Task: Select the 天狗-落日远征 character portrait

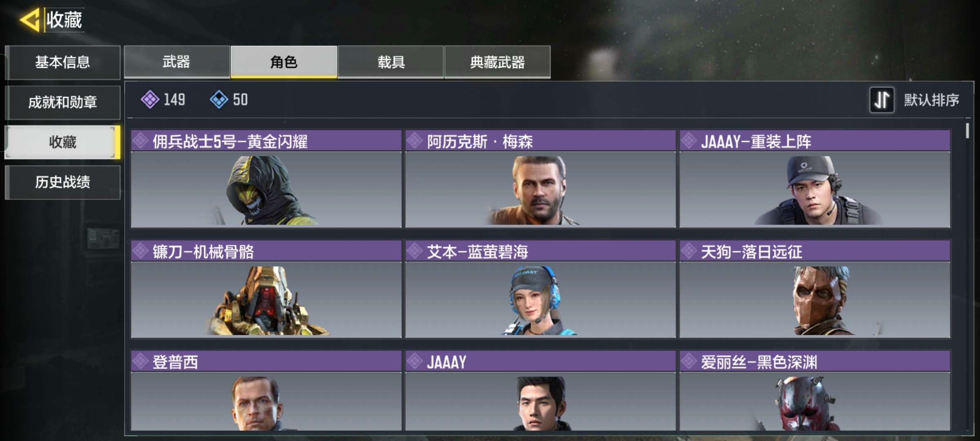Action: click(815, 300)
